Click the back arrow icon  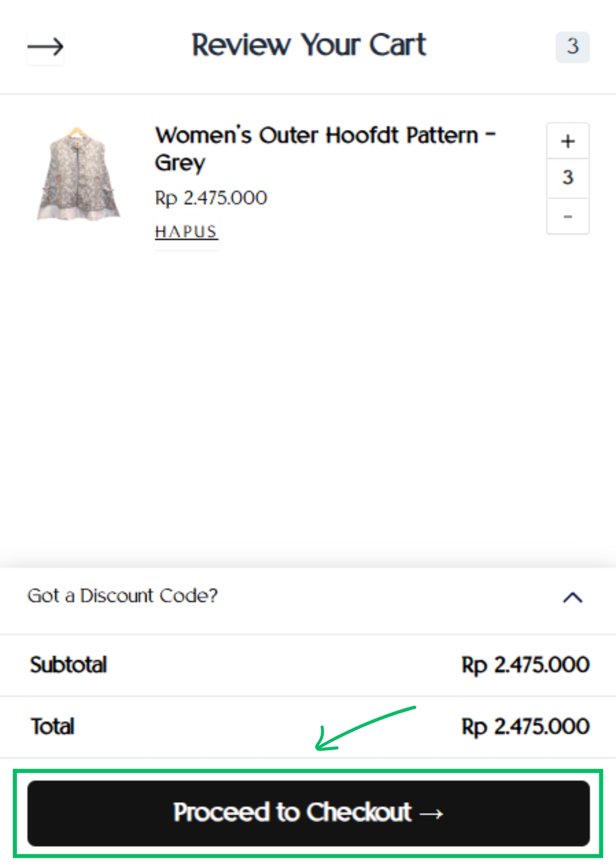tap(45, 47)
